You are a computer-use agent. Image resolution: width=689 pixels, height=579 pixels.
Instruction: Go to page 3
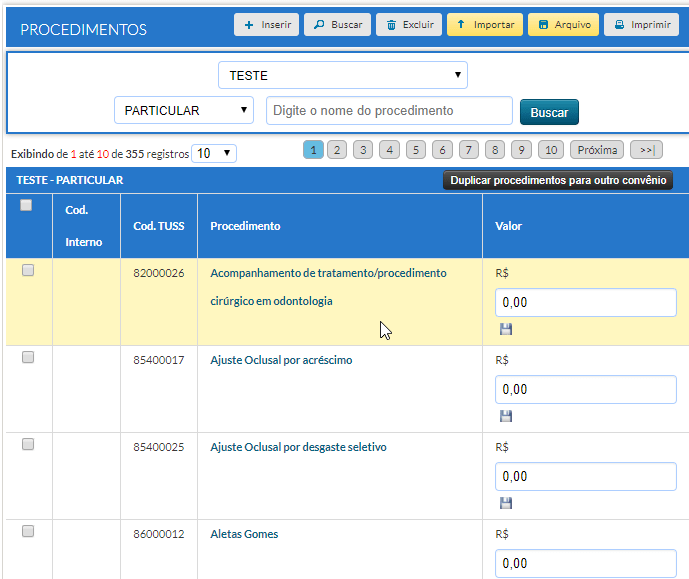[363, 150]
